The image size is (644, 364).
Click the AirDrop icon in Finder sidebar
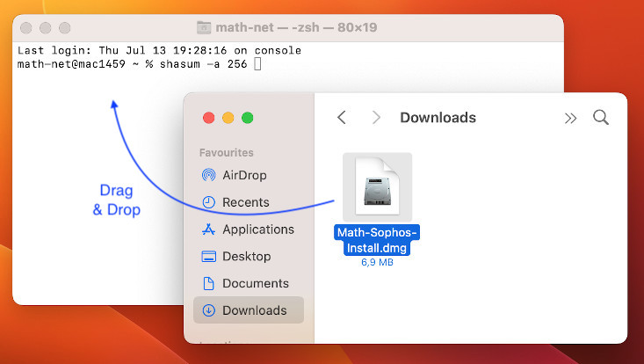208,175
